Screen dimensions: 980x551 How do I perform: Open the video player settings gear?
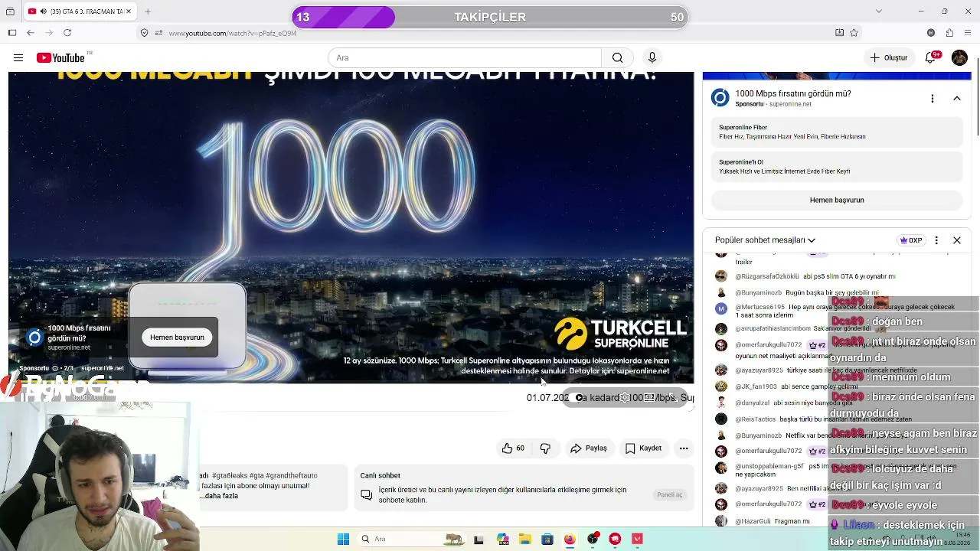(x=625, y=397)
